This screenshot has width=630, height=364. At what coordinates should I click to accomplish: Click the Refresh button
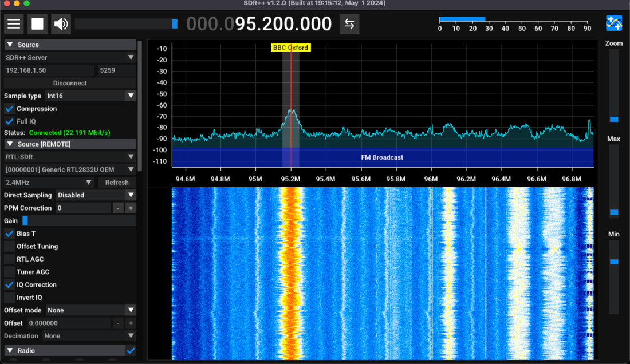click(117, 183)
